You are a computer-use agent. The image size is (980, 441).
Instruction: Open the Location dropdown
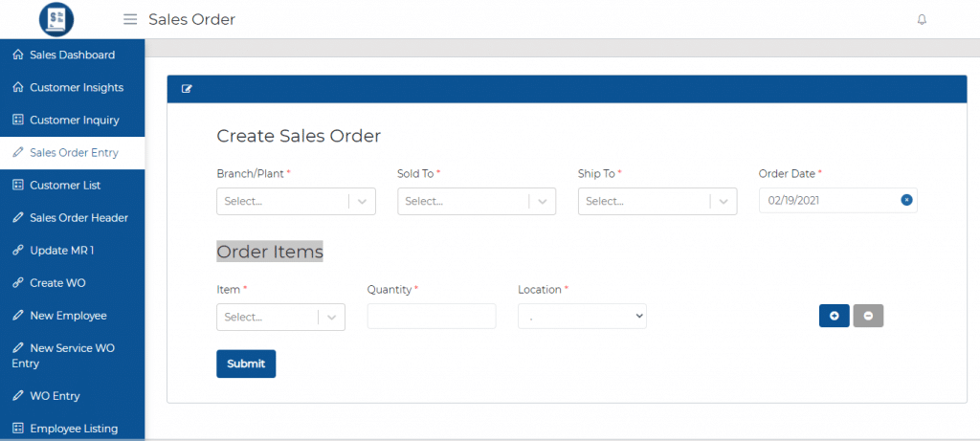pyautogui.click(x=582, y=316)
